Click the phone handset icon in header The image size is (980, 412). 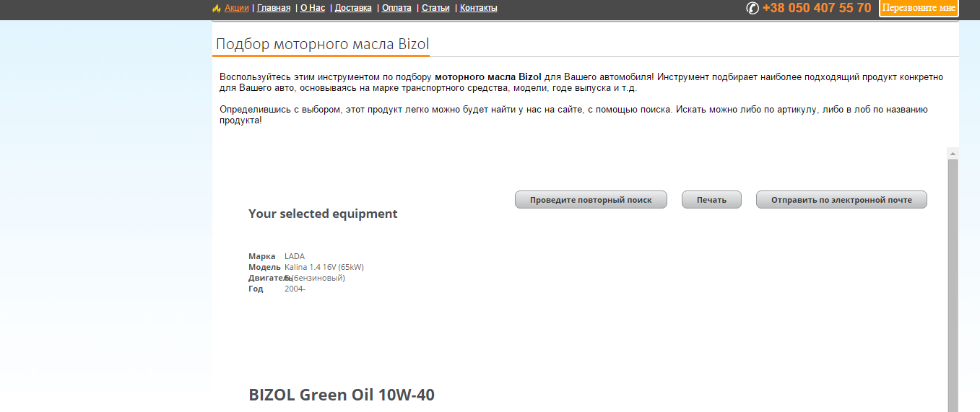(x=753, y=8)
